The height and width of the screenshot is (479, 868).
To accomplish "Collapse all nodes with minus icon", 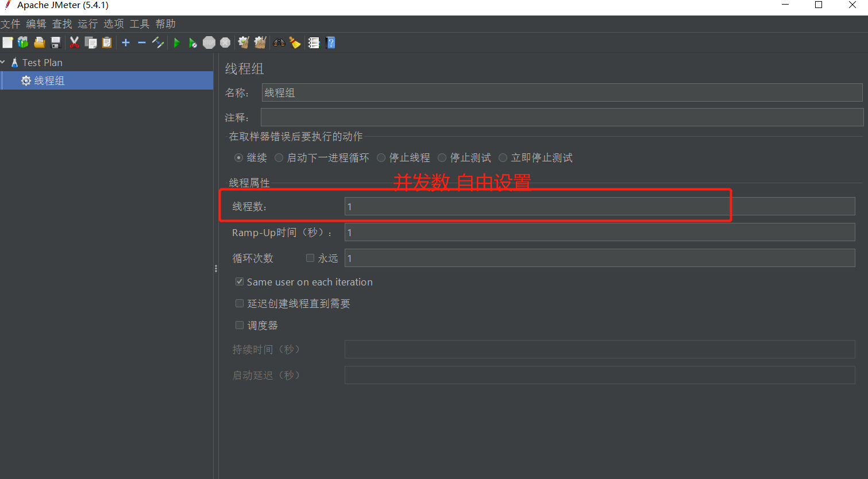I will 142,43.
